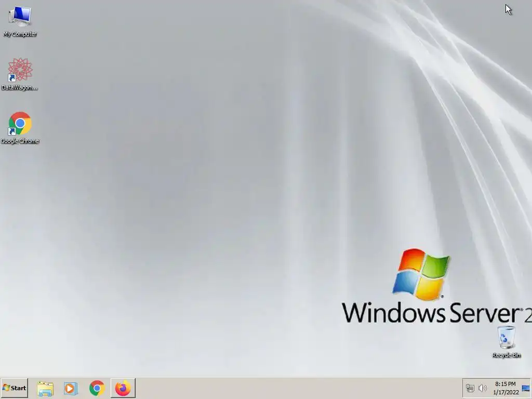
Task: Open the network status tray icon
Action: (470, 388)
